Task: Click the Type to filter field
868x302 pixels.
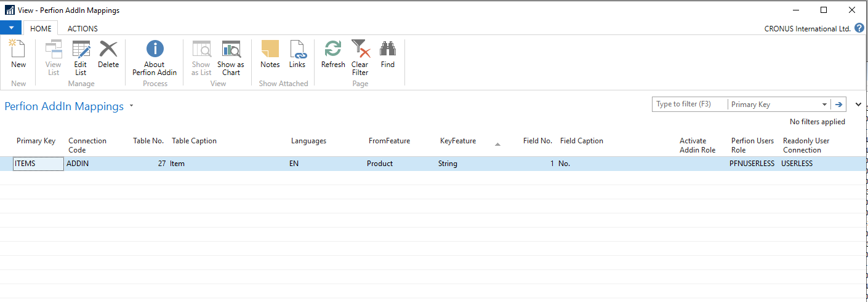Action: (x=690, y=104)
